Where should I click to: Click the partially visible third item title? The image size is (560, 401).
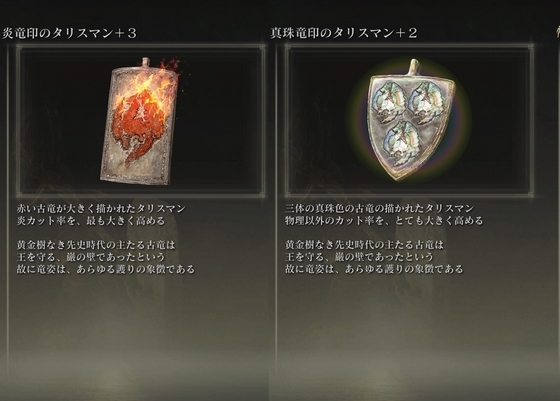coord(558,33)
